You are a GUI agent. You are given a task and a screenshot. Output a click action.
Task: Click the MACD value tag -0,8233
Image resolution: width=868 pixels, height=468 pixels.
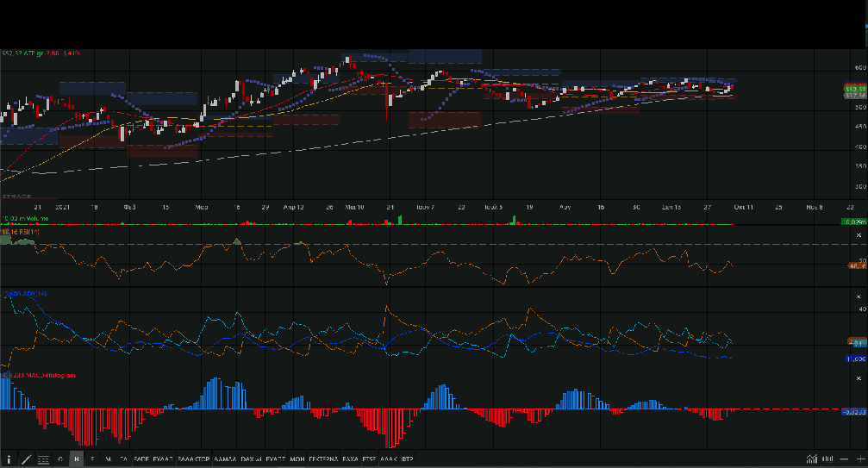tap(854, 412)
